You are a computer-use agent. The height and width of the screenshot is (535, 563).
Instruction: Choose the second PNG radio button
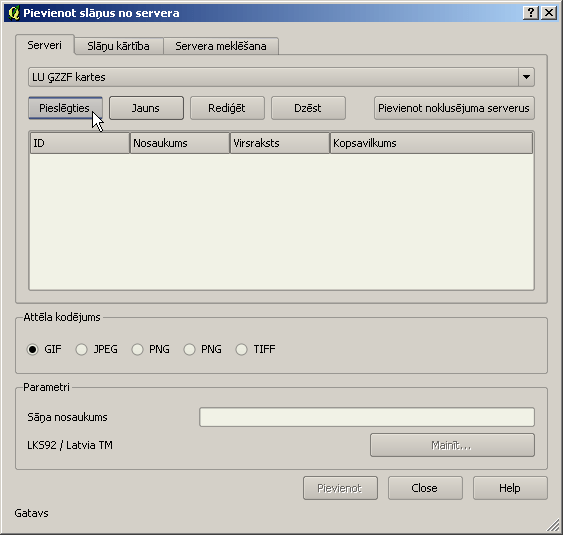click(x=189, y=349)
